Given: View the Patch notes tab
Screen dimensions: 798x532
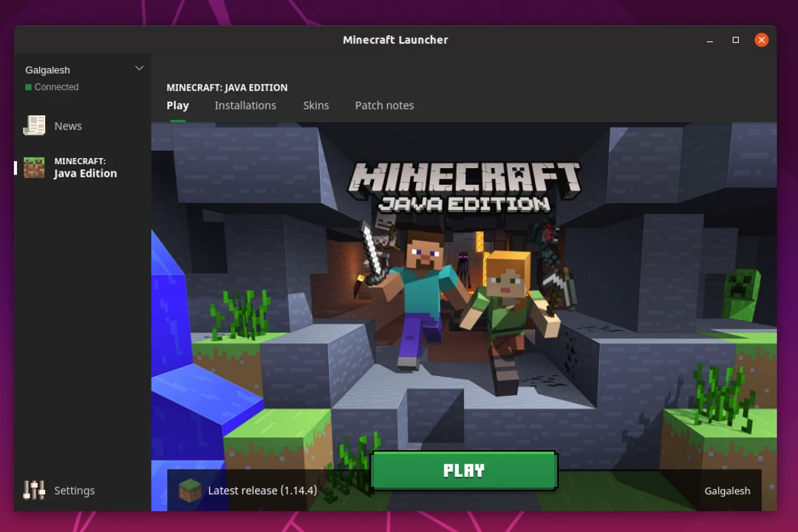Looking at the screenshot, I should pos(384,106).
